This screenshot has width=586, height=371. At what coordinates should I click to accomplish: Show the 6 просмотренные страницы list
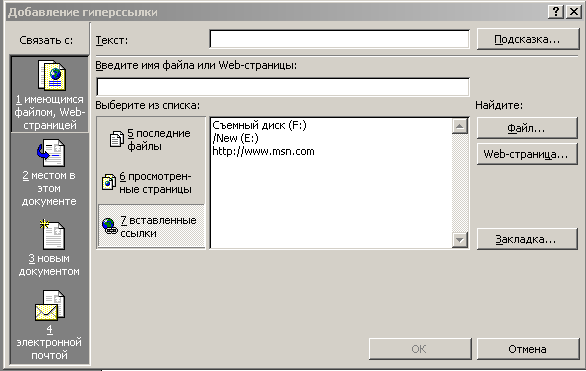click(151, 182)
